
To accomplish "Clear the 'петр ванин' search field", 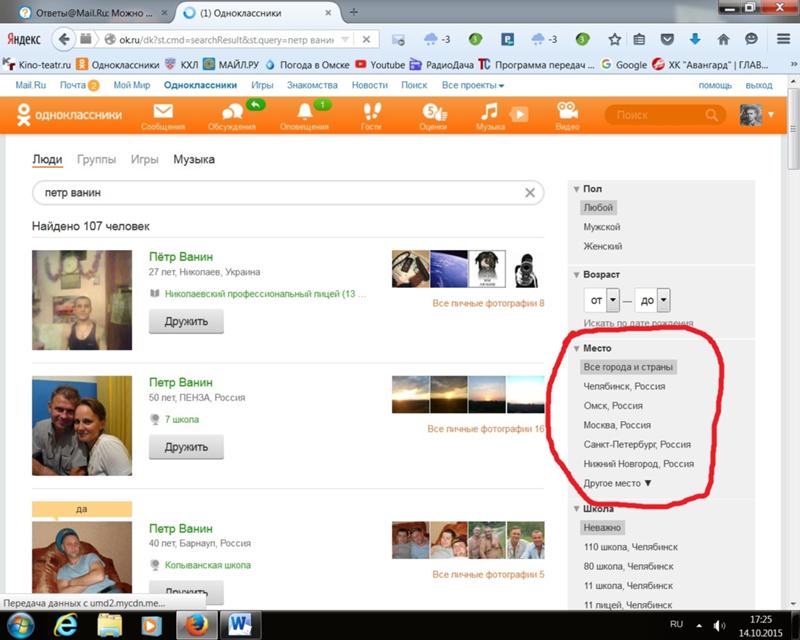I will point(530,193).
